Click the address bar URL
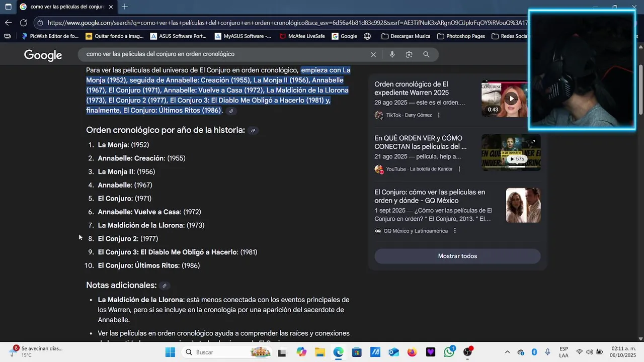Viewport: 644px width, 362px height. tap(287, 23)
